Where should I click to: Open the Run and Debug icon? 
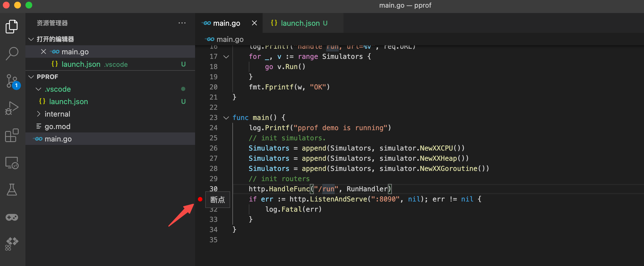point(11,108)
